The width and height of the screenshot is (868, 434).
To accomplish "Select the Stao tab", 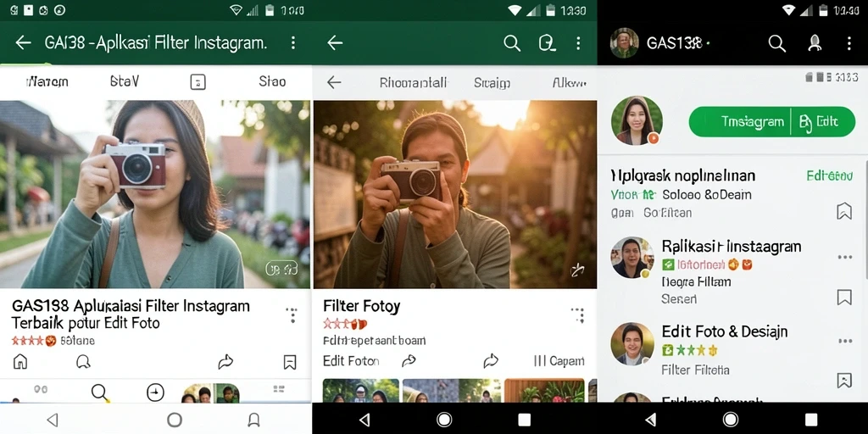I will [x=272, y=82].
